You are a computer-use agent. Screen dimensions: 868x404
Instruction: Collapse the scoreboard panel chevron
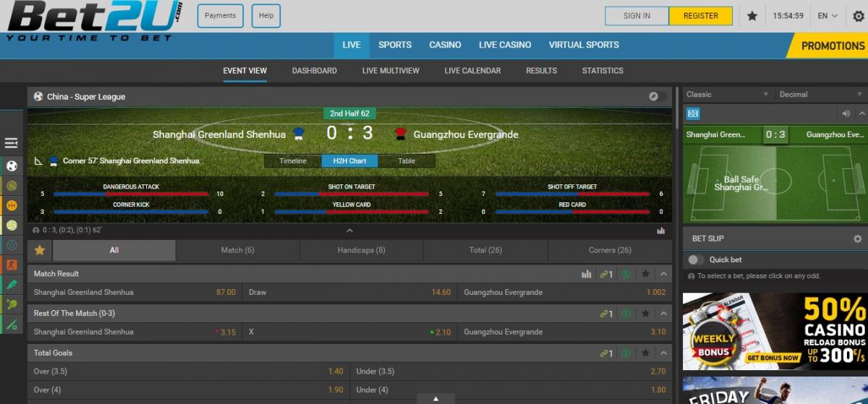coord(349,231)
